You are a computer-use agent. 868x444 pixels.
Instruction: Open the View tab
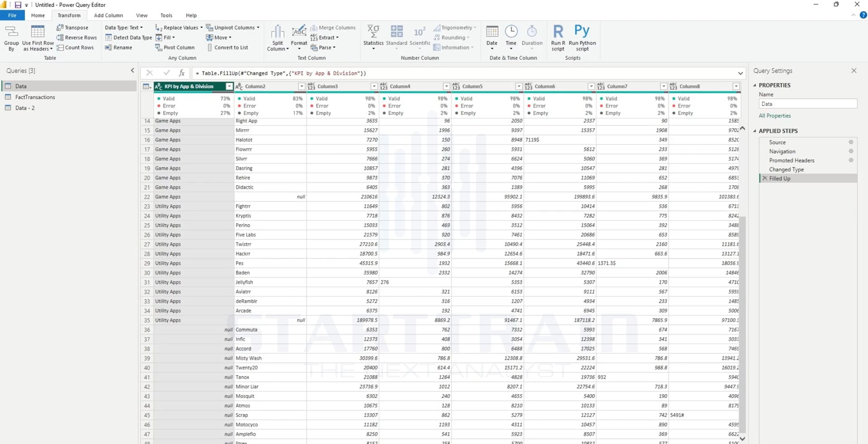pyautogui.click(x=142, y=15)
